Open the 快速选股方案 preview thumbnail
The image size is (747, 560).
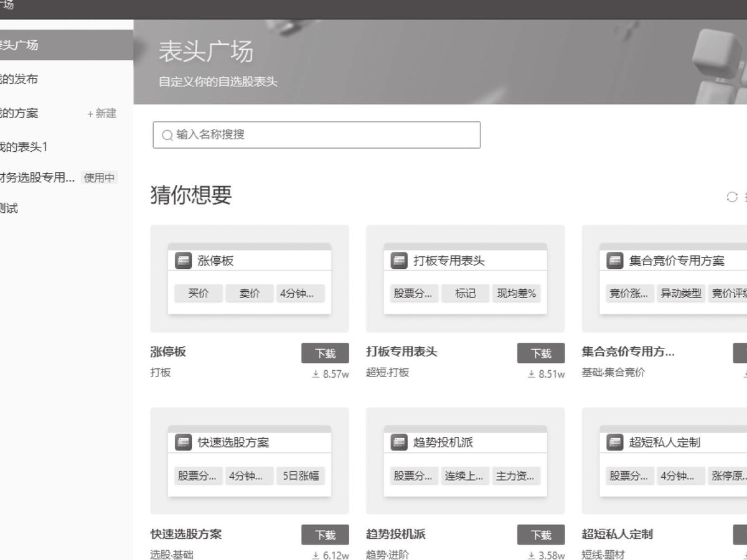[250, 460]
